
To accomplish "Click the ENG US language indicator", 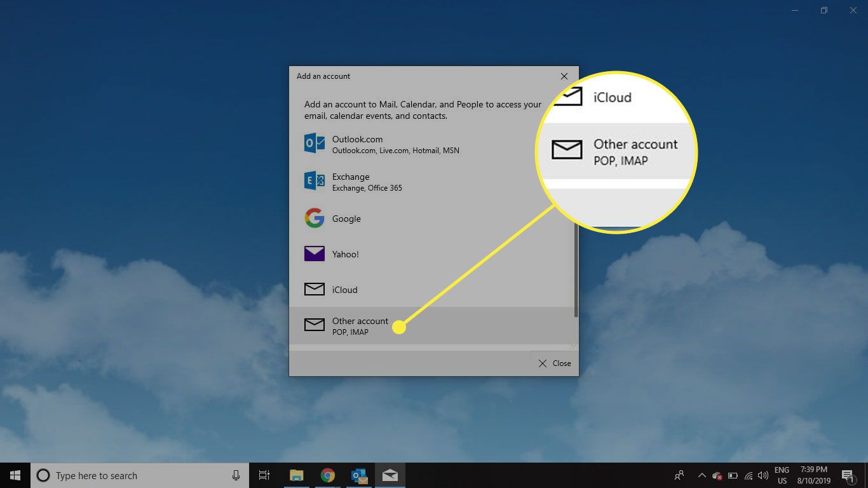I will 782,475.
